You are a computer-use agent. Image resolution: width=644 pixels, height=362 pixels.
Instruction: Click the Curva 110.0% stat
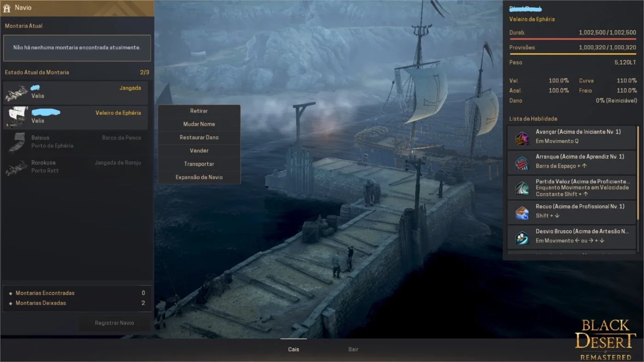point(608,81)
